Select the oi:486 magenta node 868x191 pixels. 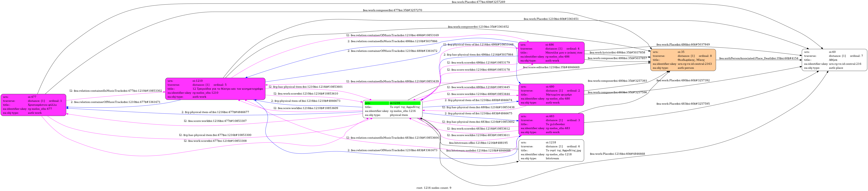tap(551, 53)
